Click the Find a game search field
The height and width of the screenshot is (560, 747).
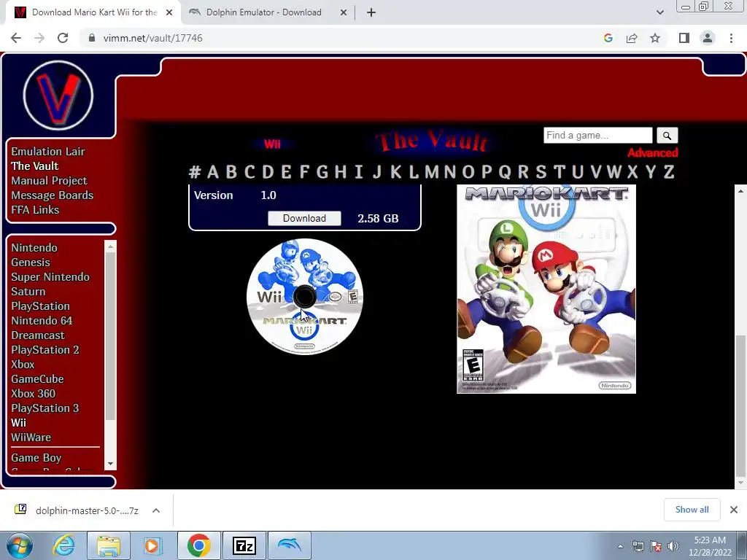(x=598, y=135)
